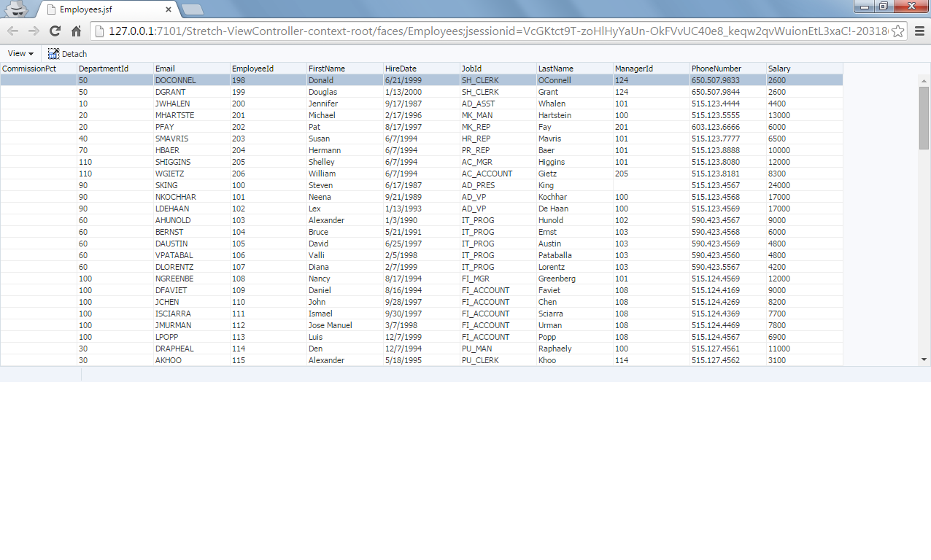Click job id PU_MAN
This screenshot has height=560, width=931.
click(x=478, y=349)
